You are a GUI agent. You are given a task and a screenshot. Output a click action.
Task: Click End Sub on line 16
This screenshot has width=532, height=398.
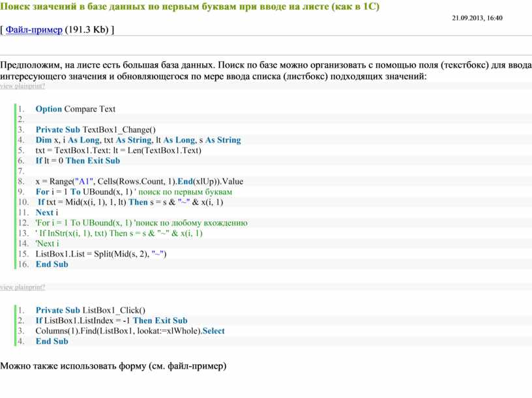coord(52,264)
